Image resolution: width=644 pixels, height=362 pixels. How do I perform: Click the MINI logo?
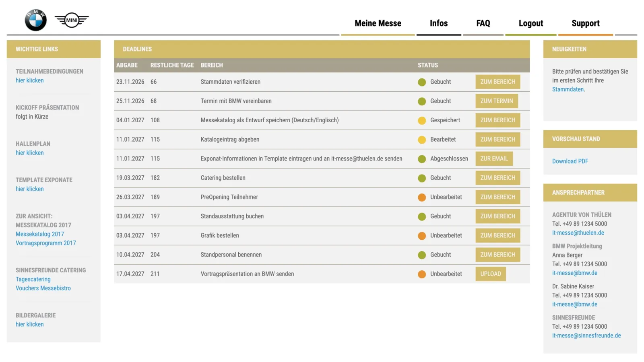pos(72,20)
